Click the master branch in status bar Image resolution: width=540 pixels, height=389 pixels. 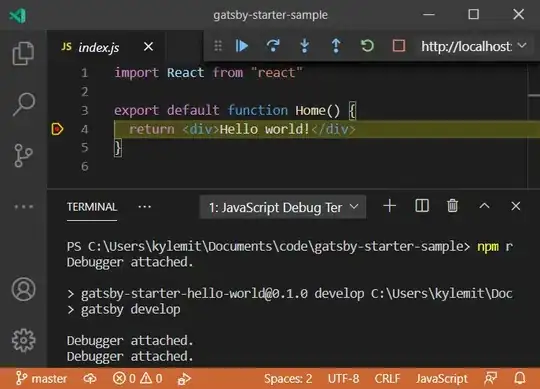click(x=41, y=379)
